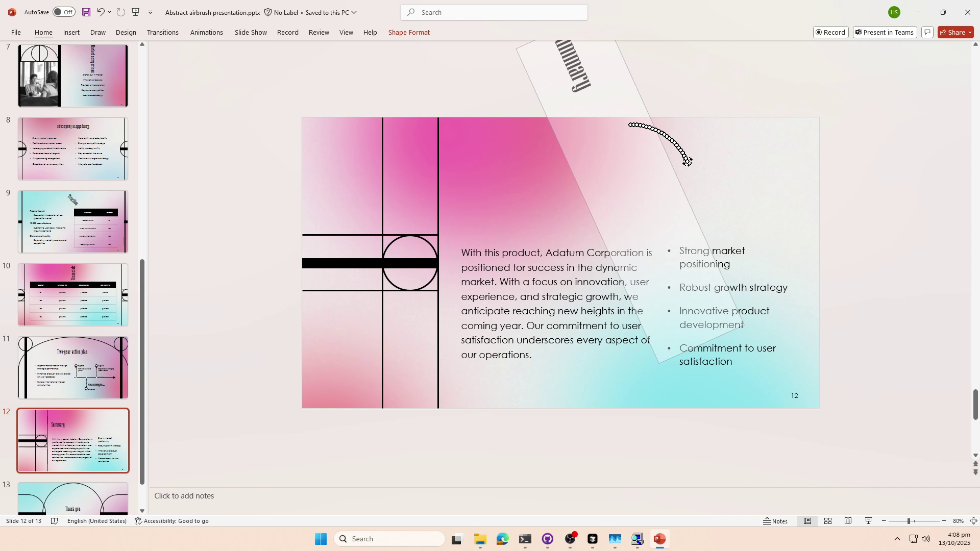Click the Undo icon
The image size is (980, 551).
click(x=101, y=12)
